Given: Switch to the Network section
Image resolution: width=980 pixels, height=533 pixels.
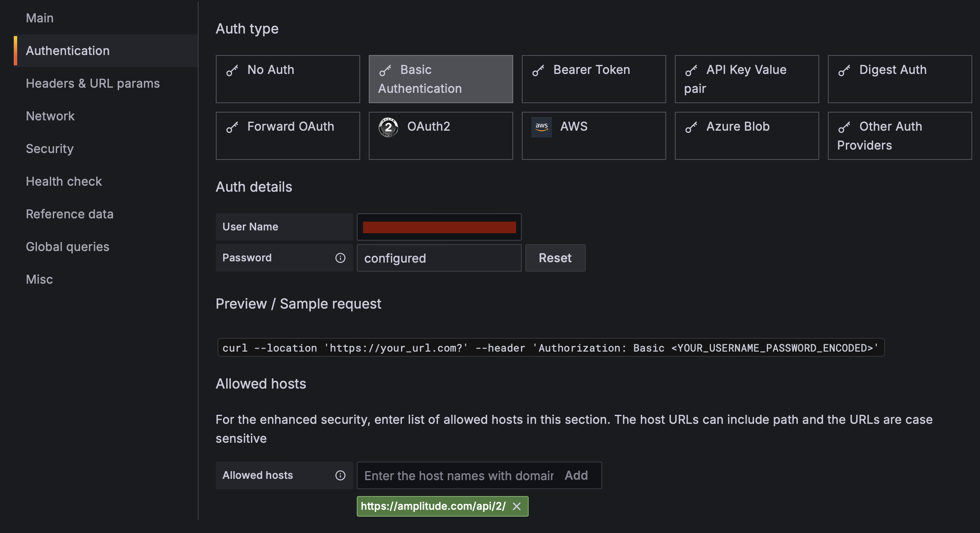Looking at the screenshot, I should pos(50,116).
